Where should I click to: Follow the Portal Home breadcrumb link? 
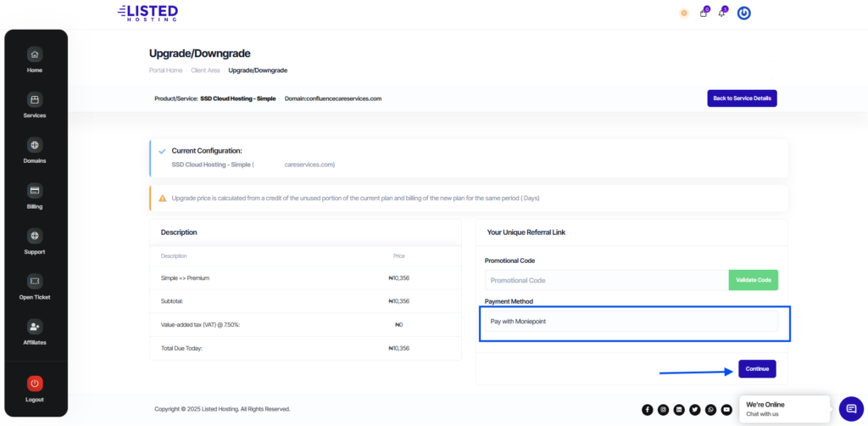pyautogui.click(x=165, y=70)
